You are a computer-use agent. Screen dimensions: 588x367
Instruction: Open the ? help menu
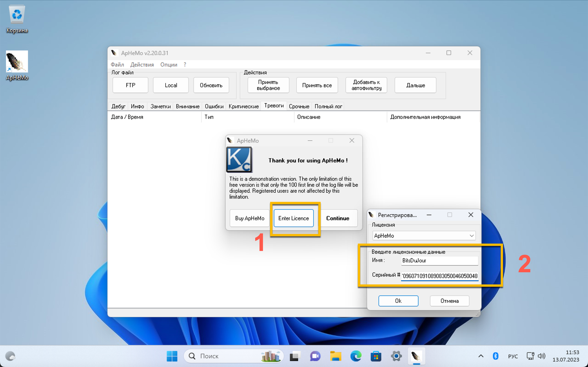(x=185, y=65)
